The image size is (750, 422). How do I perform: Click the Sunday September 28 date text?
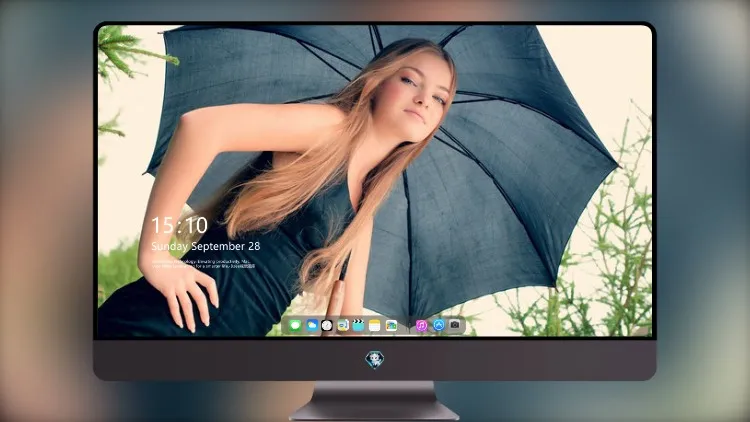pyautogui.click(x=206, y=246)
